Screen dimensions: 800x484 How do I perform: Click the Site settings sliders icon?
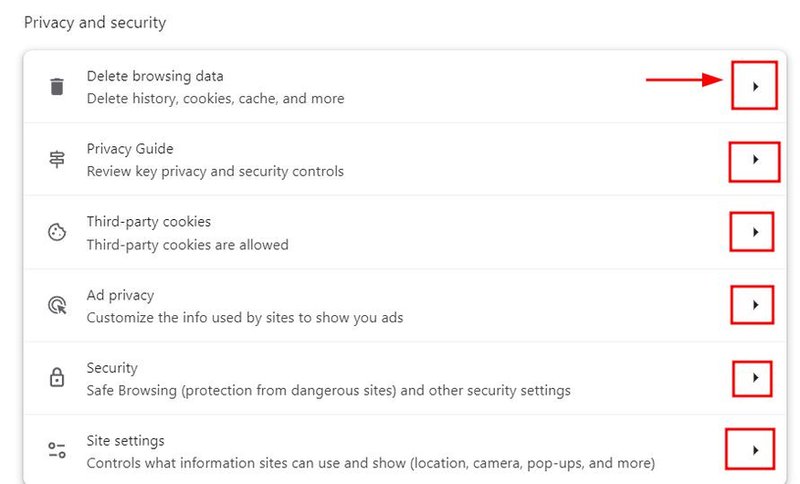(x=57, y=450)
